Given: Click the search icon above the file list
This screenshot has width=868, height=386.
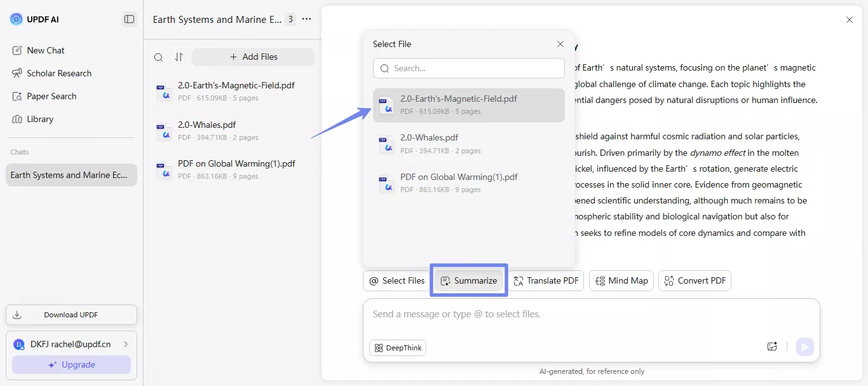Looking at the screenshot, I should [x=158, y=57].
